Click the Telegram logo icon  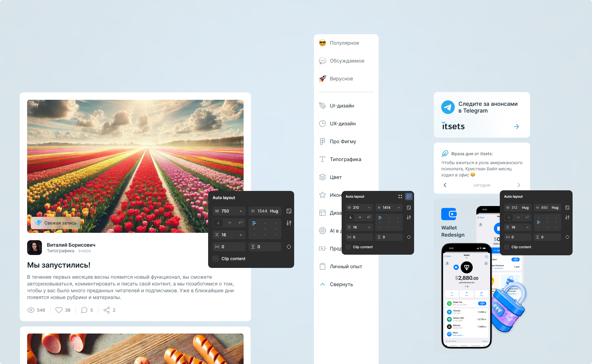coord(448,107)
